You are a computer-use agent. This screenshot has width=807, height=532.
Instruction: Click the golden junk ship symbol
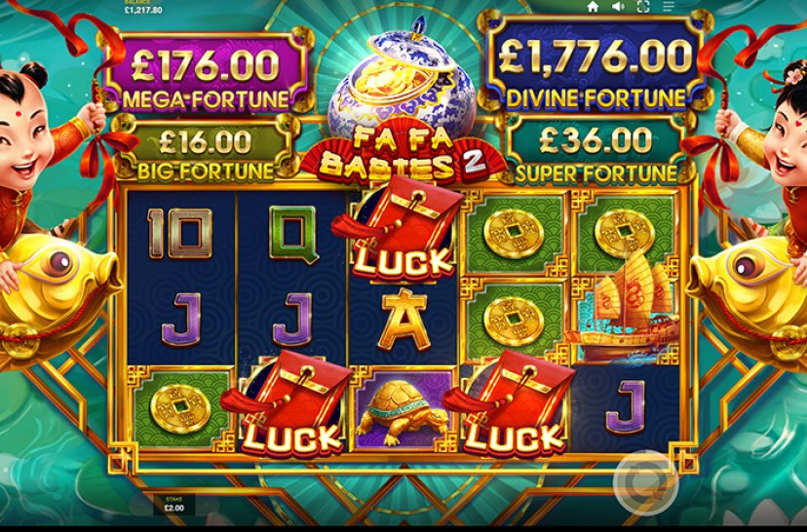[624, 317]
